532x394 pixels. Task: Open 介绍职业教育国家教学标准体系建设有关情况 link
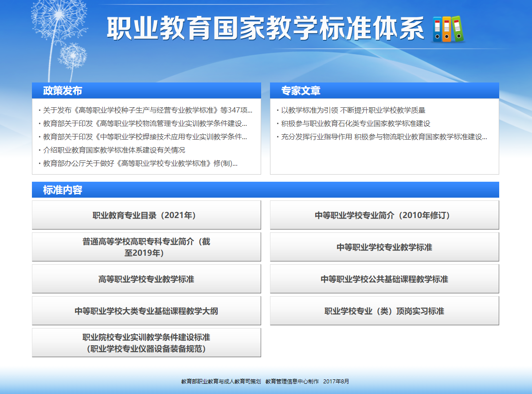[x=114, y=150]
